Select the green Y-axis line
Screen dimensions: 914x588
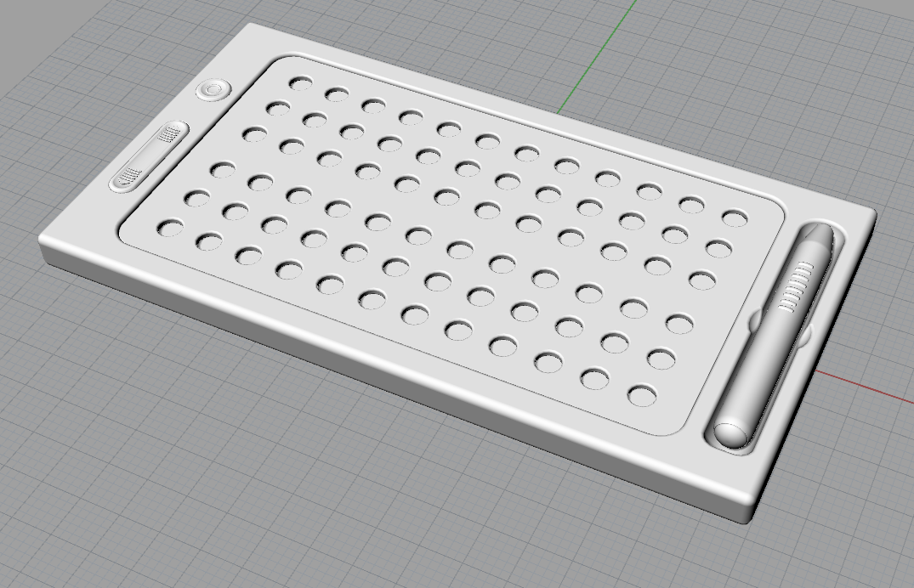click(x=597, y=57)
